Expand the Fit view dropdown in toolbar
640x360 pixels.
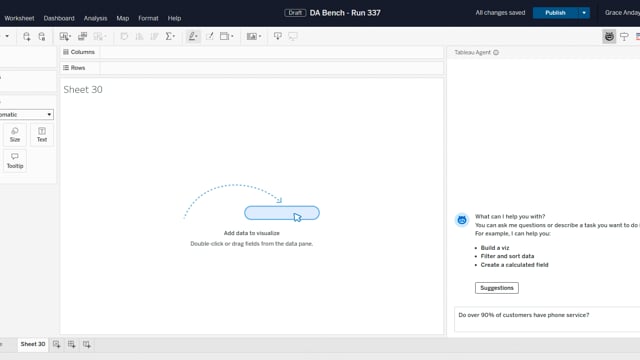click(227, 36)
